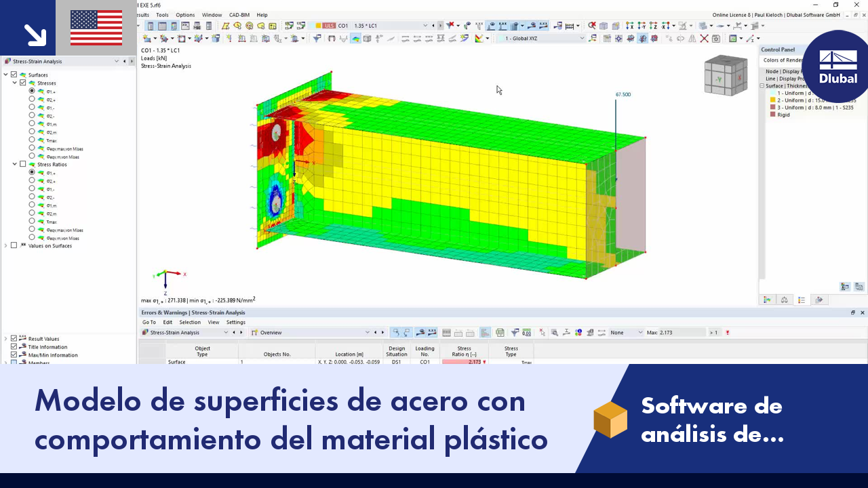
Task: Open the CAD-BIM menu
Action: click(x=239, y=15)
